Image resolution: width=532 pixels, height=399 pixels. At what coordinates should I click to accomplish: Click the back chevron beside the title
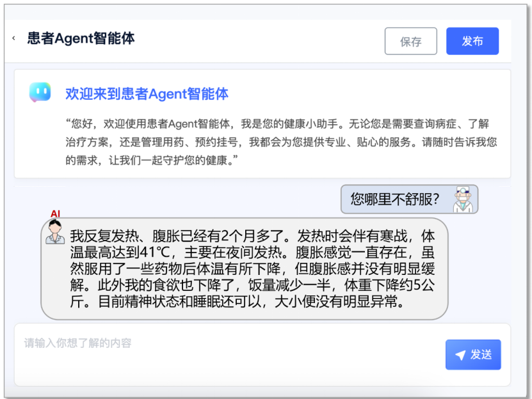13,39
